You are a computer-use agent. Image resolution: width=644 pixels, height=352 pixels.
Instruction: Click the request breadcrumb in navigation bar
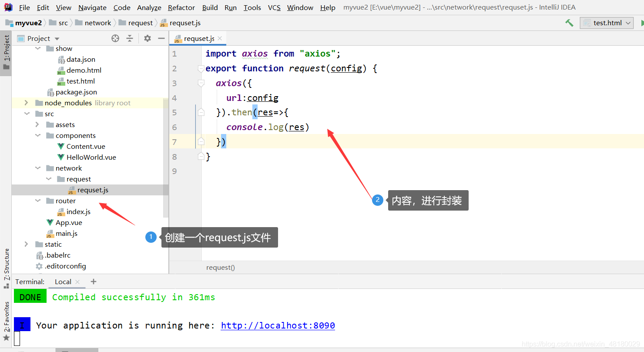(x=136, y=23)
